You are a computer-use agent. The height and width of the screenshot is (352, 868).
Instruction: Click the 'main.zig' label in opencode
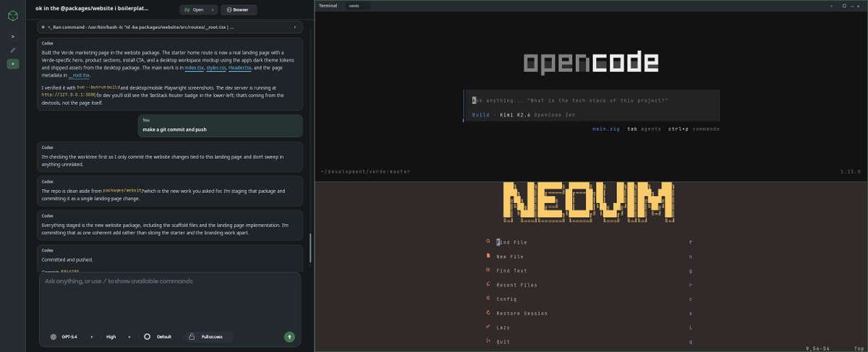point(606,129)
